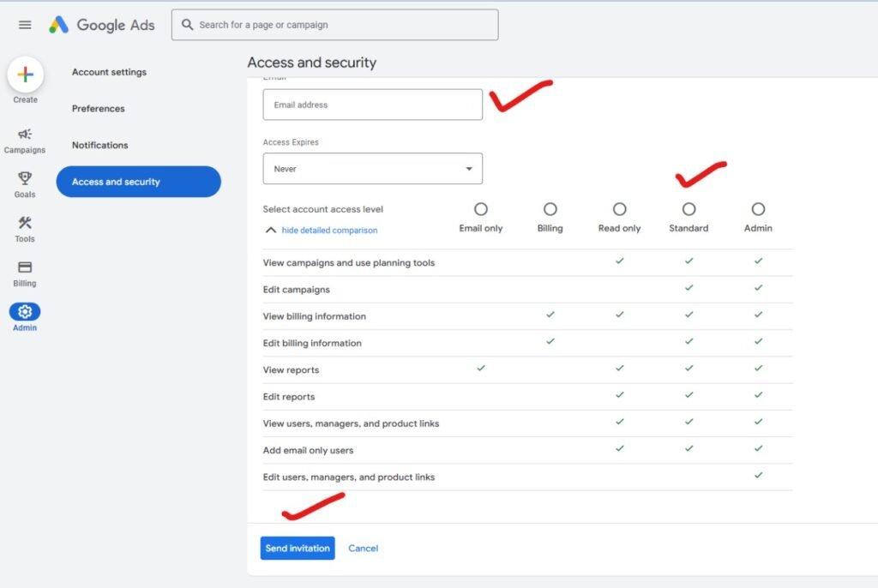Image resolution: width=878 pixels, height=588 pixels.
Task: Select the Admin gear icon
Action: click(25, 312)
